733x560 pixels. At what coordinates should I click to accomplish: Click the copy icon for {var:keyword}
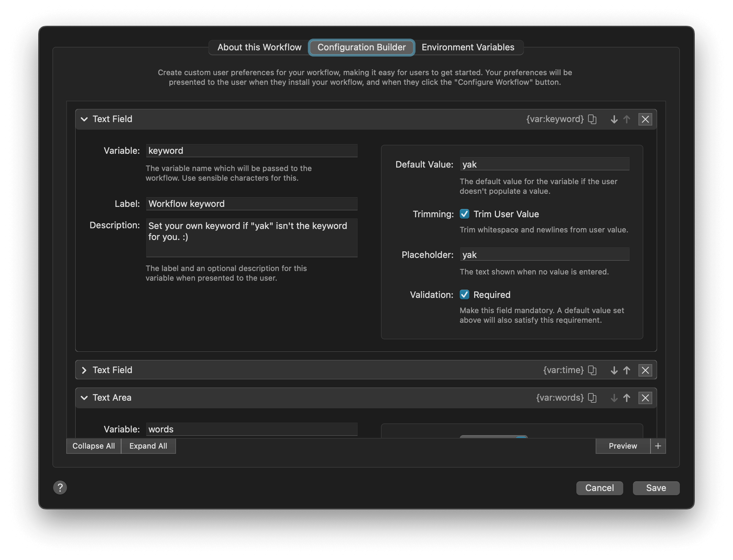click(x=592, y=119)
